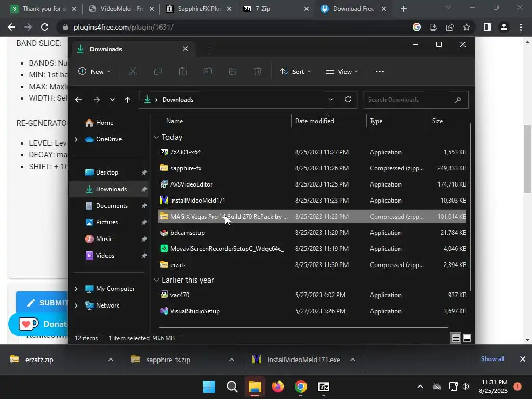
Task: Click Chrome address bar URL
Action: click(124, 27)
